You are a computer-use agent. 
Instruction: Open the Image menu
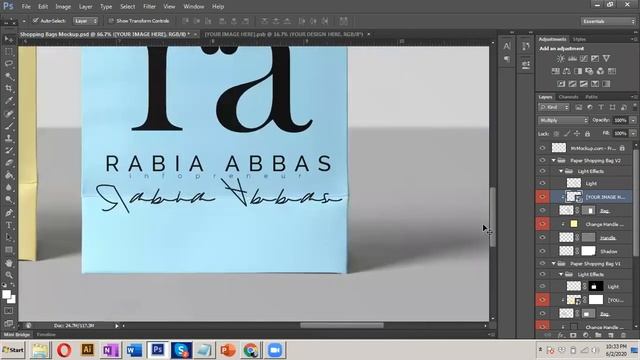click(63, 7)
